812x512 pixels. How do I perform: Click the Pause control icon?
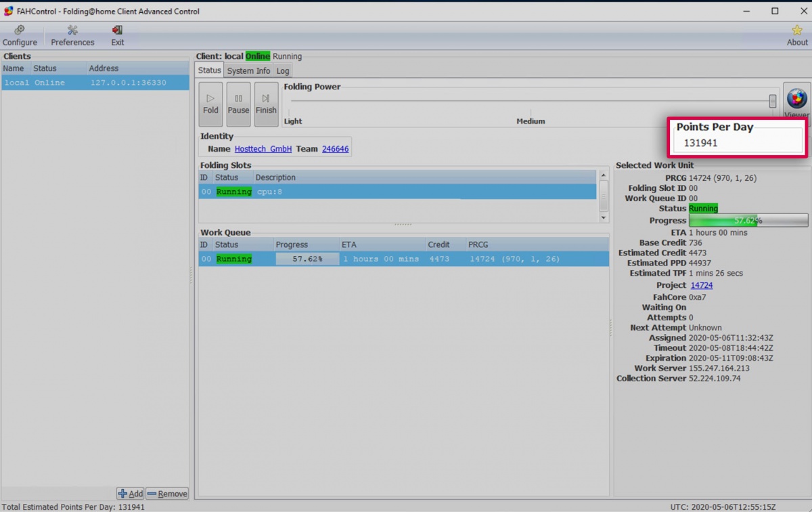[238, 103]
